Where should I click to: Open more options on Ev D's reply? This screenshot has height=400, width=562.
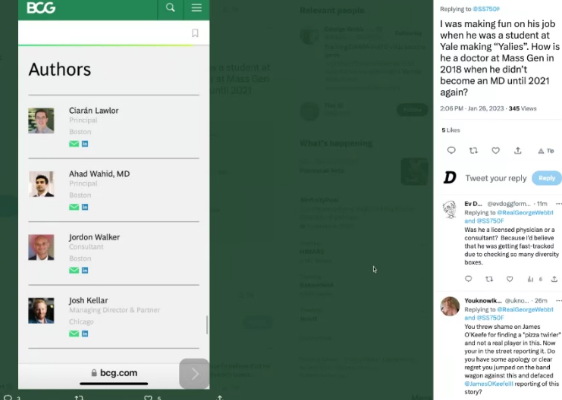(x=558, y=204)
